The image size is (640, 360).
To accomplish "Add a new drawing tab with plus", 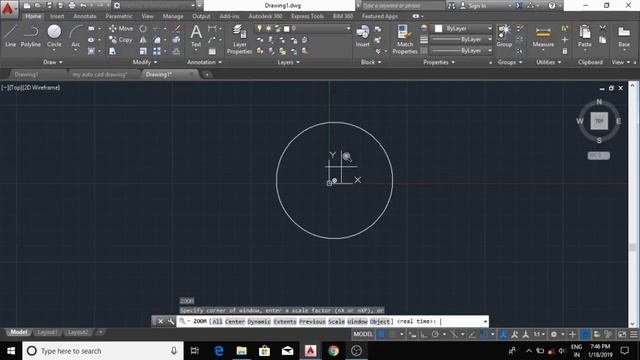I will pyautogui.click(x=207, y=74).
